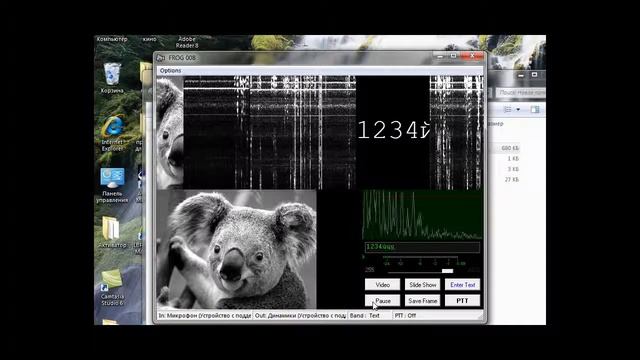
Task: Select the Компьютер desktop label
Action: click(112, 39)
